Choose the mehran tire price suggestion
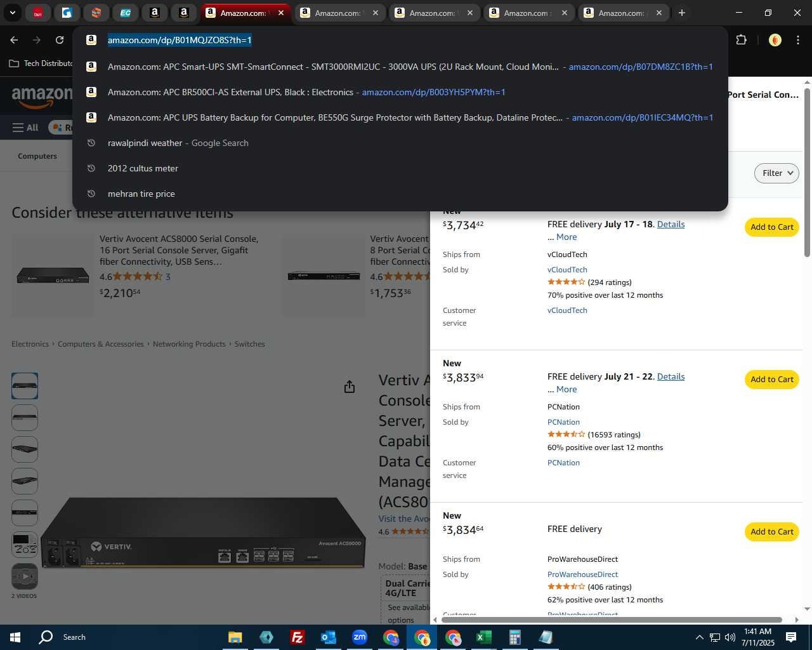 tap(400, 194)
